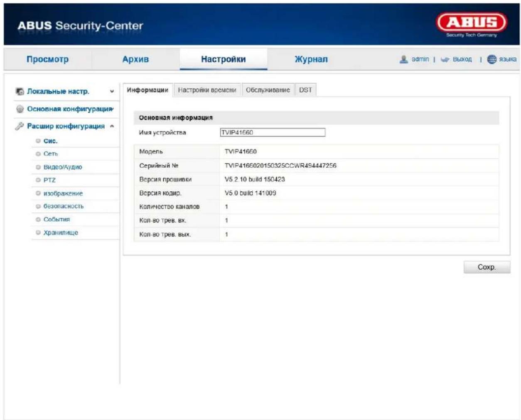Expand the Локальные настр. chevron
Image resolution: width=521 pixels, height=420 pixels.
coord(112,91)
